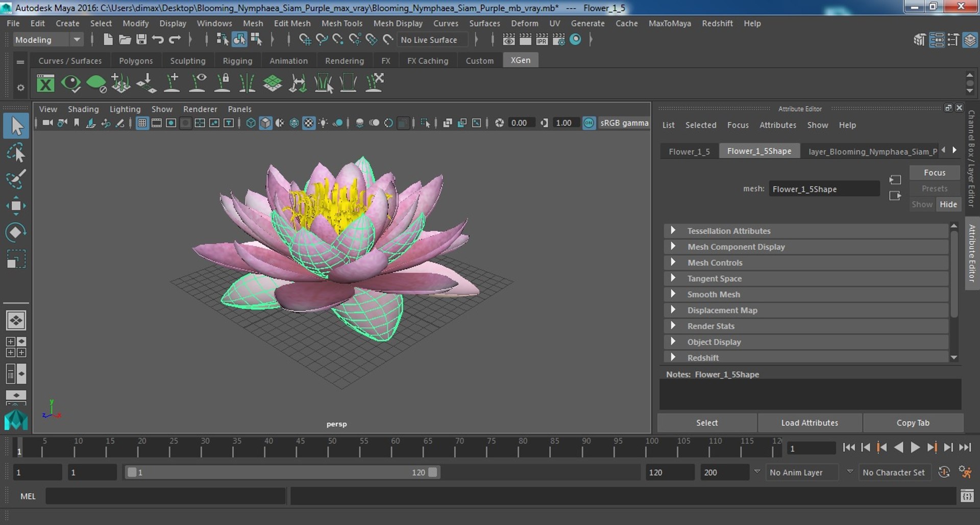Switch to the Rendering shelf tab

click(x=345, y=60)
